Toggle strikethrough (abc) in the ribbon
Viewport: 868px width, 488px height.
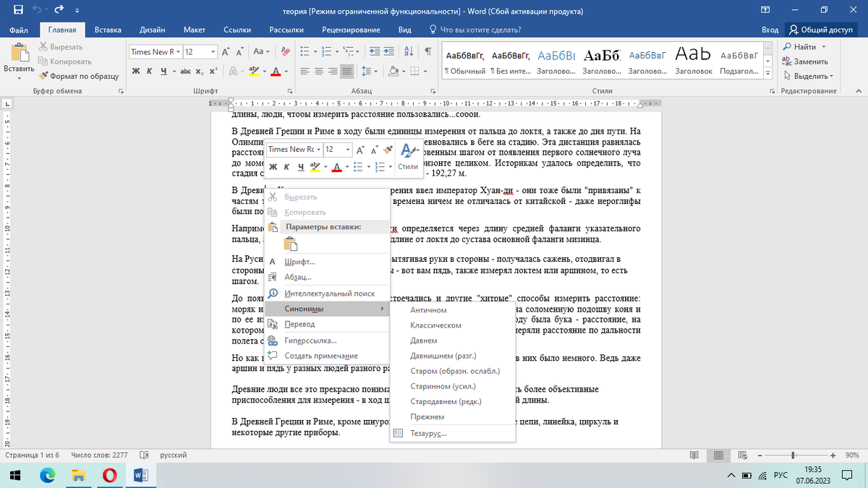186,71
